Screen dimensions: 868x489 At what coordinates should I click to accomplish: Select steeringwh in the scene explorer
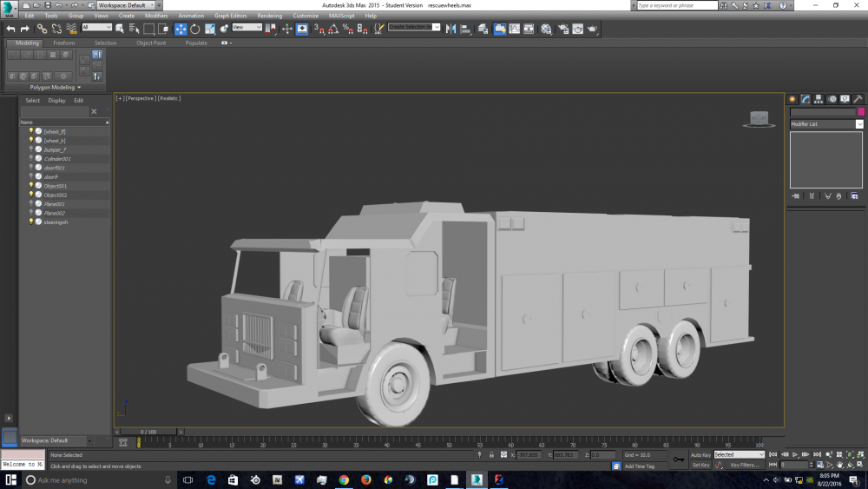56,221
